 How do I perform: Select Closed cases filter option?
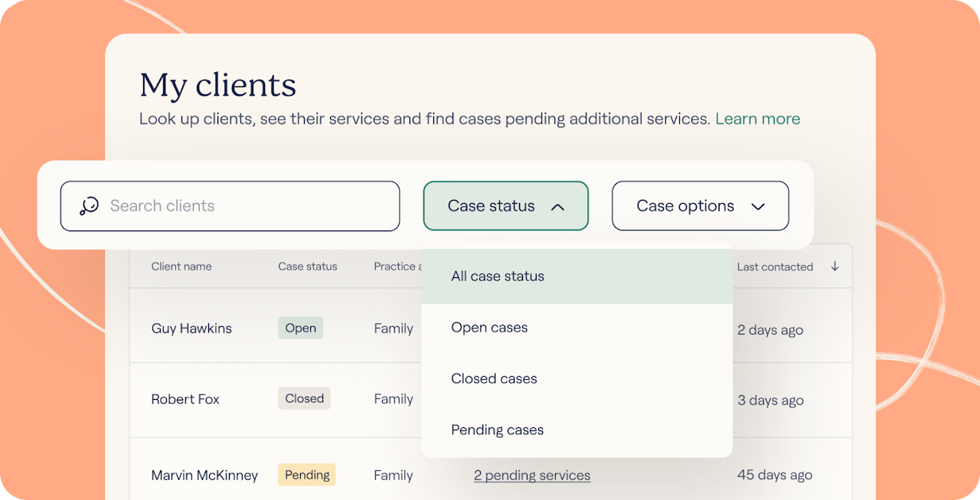[494, 379]
